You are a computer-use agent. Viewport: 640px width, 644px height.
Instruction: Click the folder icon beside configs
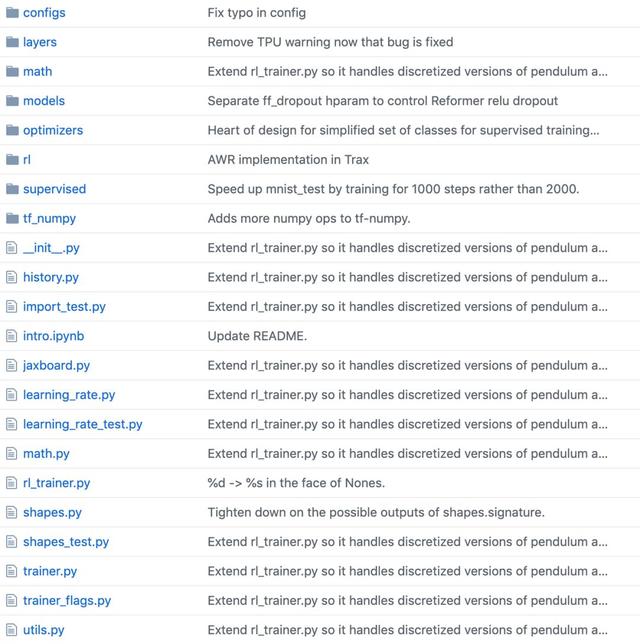coord(13,13)
